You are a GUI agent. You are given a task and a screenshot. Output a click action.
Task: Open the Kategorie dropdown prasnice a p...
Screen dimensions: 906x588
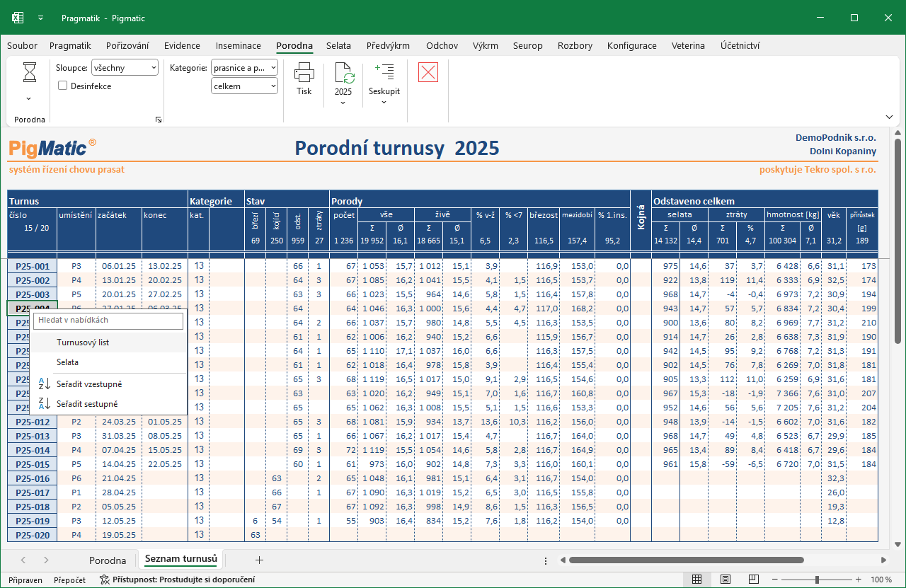[x=244, y=68]
